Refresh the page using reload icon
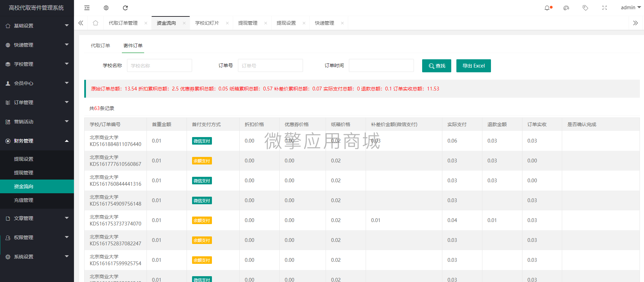Image resolution: width=644 pixels, height=282 pixels. [125, 8]
